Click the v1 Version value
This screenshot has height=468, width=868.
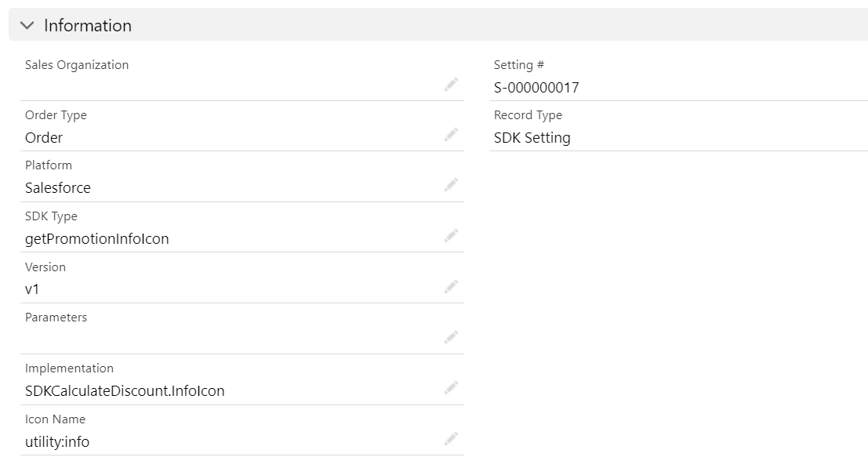click(x=32, y=289)
